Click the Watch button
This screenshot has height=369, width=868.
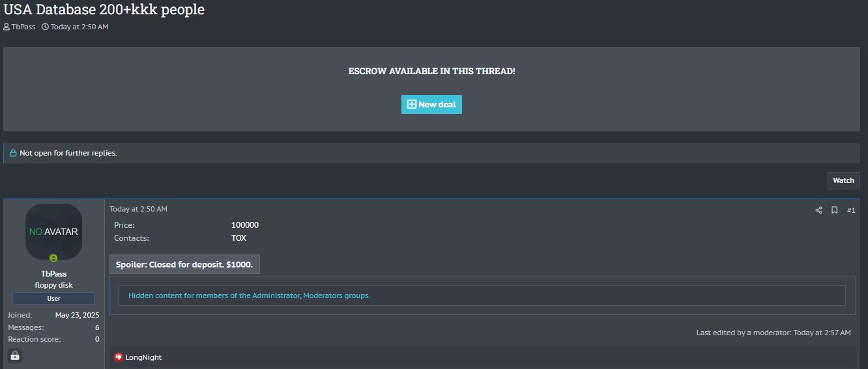[843, 180]
